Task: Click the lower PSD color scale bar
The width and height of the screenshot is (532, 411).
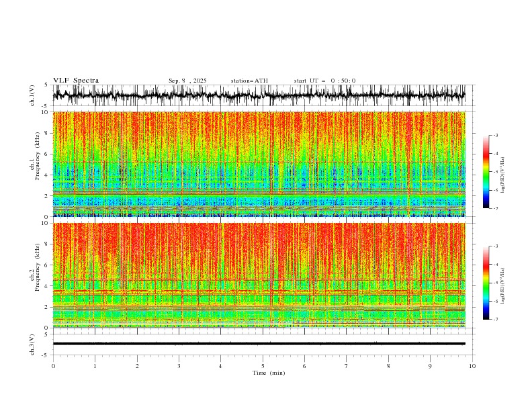Action: [486, 283]
